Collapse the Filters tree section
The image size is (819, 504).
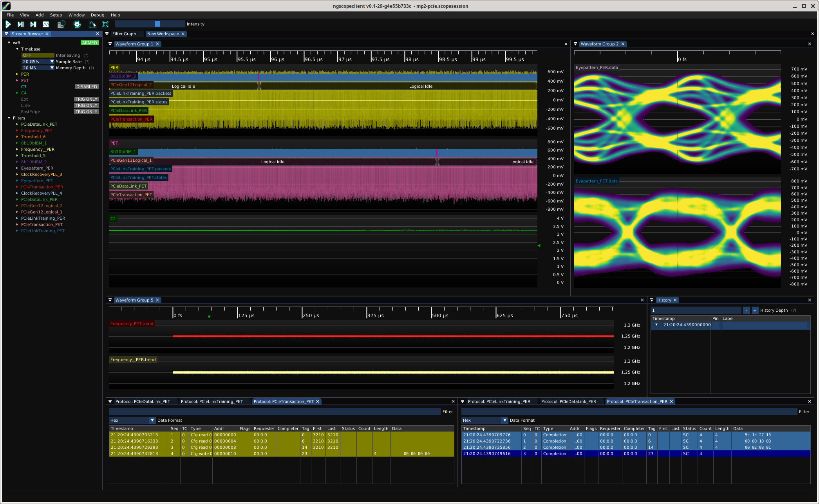pos(9,118)
